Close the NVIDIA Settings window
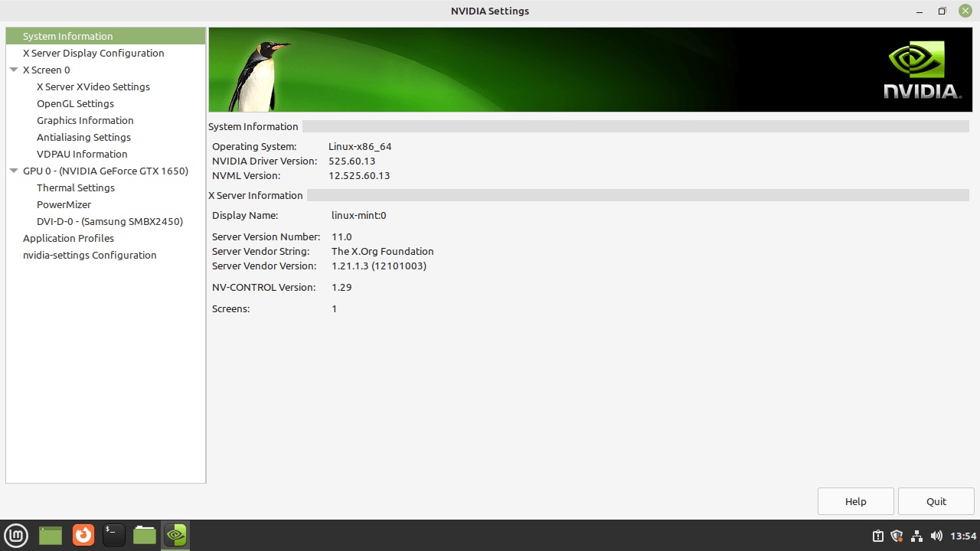Screen dimensions: 980x551 [965, 11]
